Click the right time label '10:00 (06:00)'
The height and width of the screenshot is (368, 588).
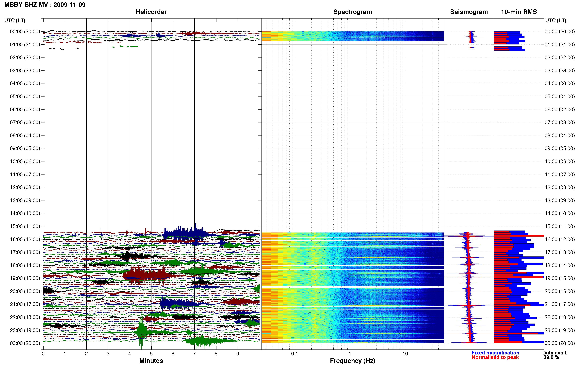point(560,161)
